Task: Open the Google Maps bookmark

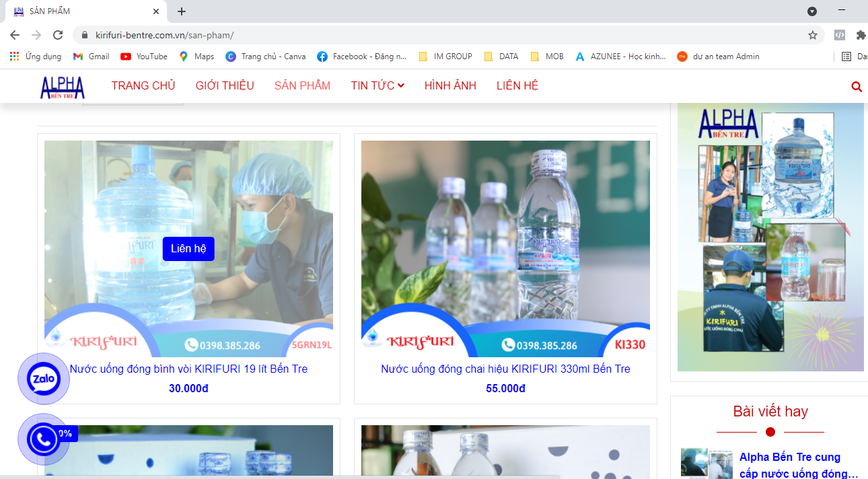Action: (196, 57)
